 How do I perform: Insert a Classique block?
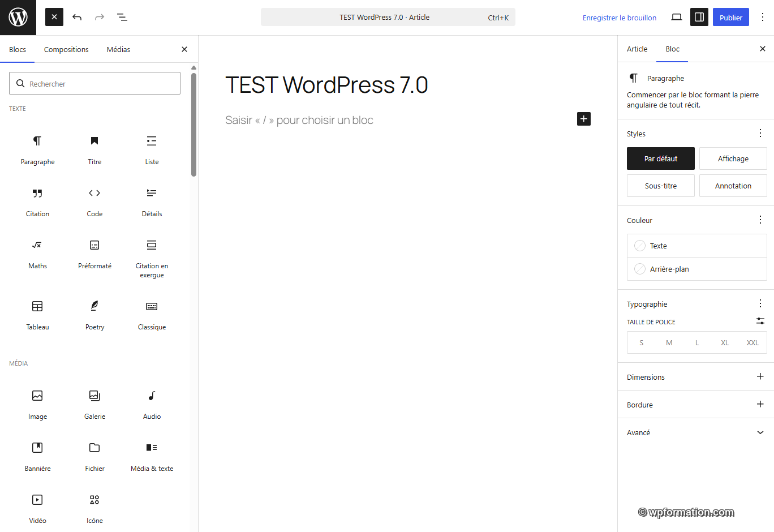click(152, 315)
